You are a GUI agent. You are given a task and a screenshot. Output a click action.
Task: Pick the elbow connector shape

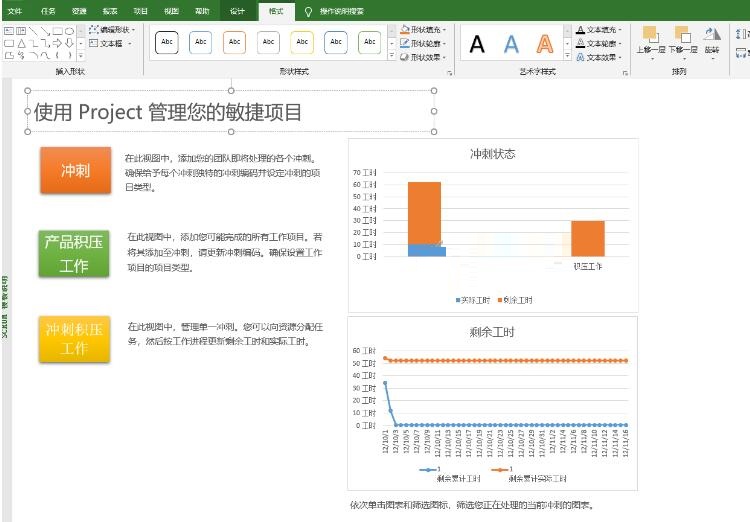pos(33,44)
